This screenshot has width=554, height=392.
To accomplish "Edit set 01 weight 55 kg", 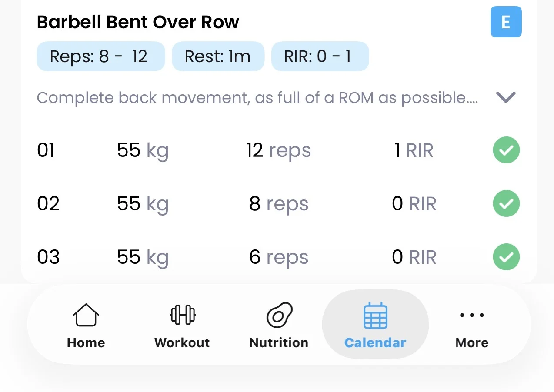I will [143, 150].
